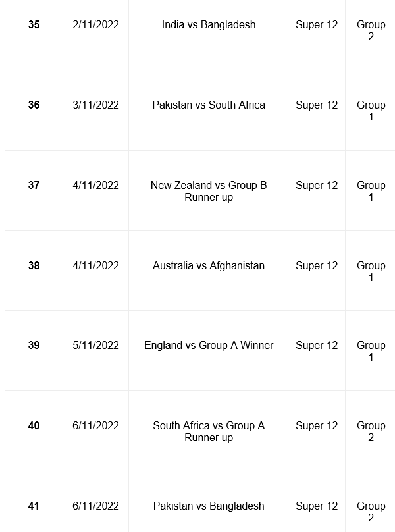Select Australia vs Afghanistan fixture
The image size is (395, 532).
tap(208, 265)
